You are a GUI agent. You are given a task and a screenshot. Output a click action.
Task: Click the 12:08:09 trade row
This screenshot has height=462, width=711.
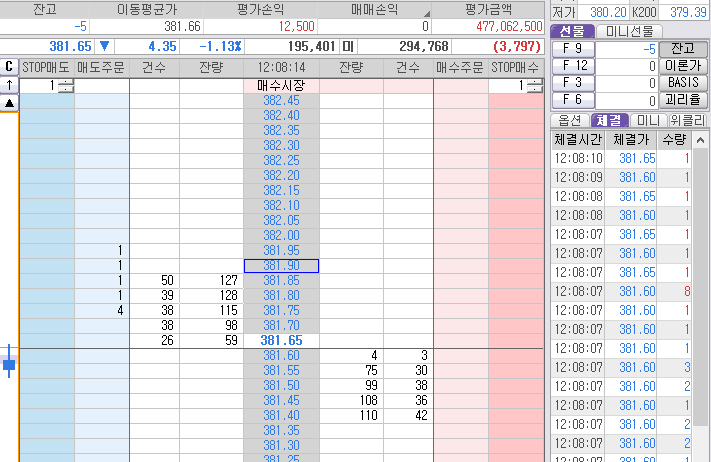pos(621,178)
